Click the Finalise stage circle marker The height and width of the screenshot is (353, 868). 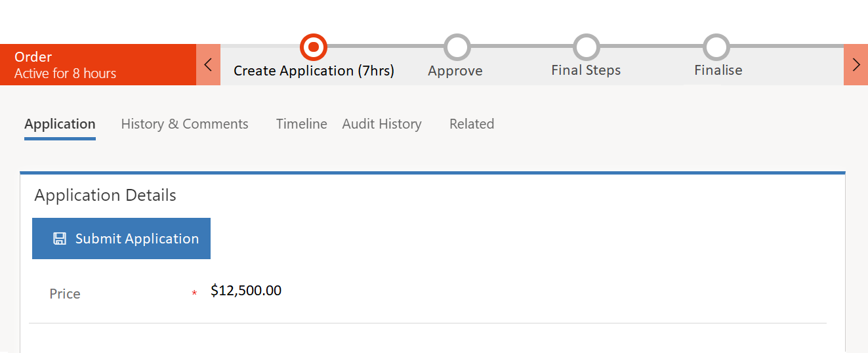point(716,47)
